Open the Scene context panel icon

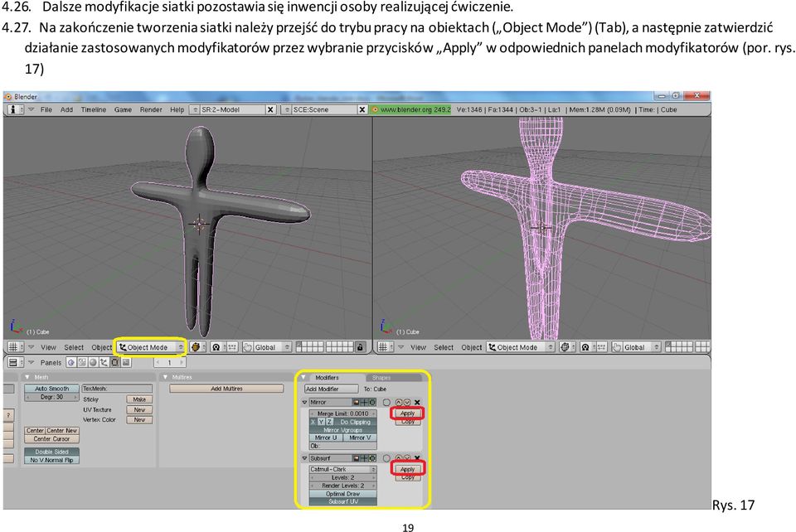126,363
